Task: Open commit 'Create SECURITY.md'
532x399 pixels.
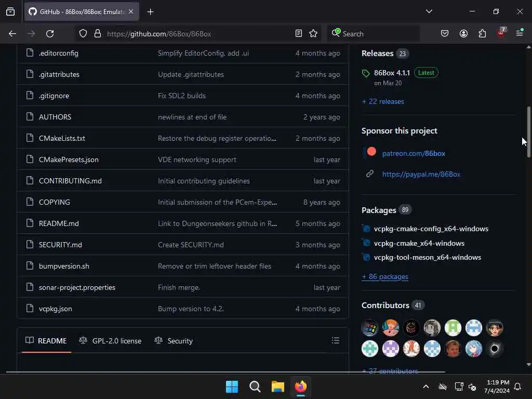Action: tap(191, 245)
